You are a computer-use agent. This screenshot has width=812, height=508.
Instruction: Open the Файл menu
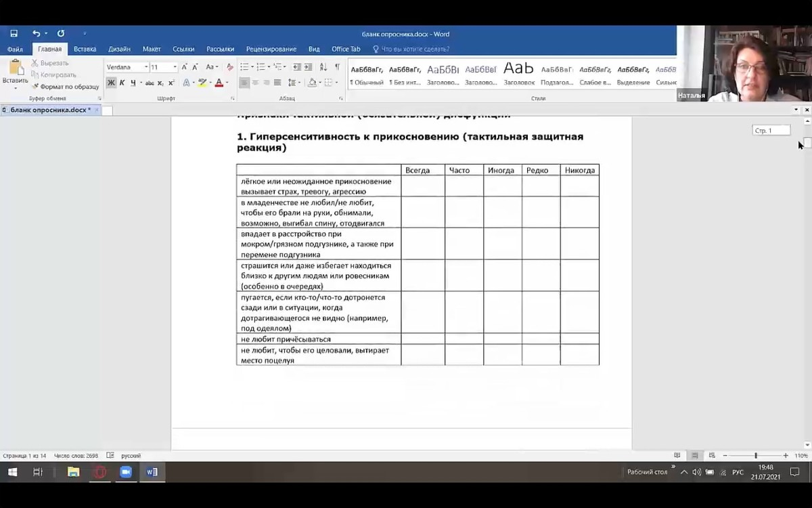[15, 49]
